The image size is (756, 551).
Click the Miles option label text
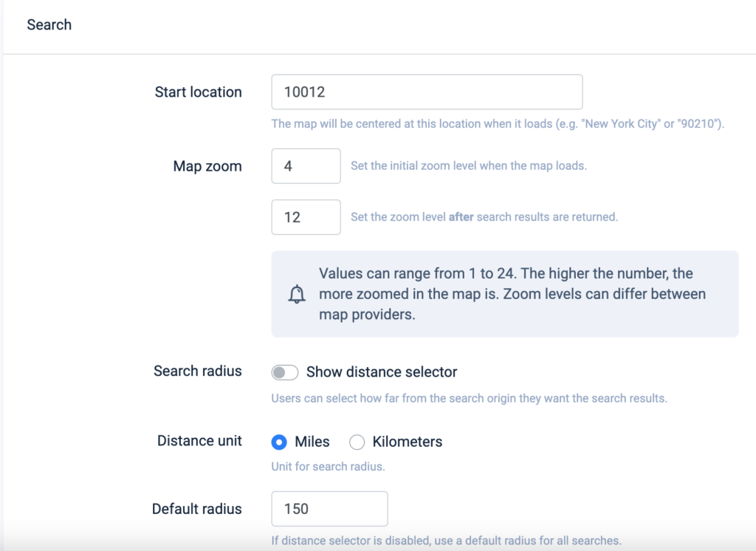312,442
